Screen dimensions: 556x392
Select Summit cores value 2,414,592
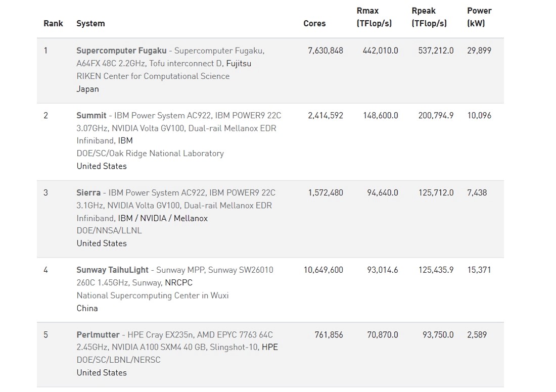(326, 116)
